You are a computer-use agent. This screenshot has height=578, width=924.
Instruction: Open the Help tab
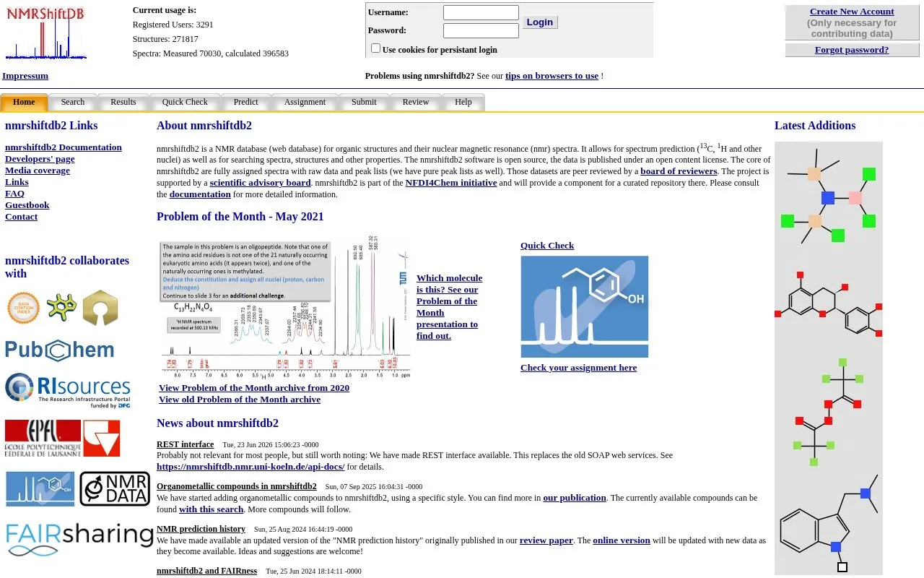(x=463, y=103)
